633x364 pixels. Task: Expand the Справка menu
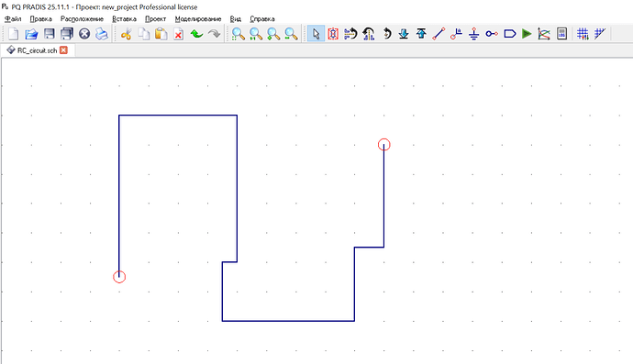point(262,19)
